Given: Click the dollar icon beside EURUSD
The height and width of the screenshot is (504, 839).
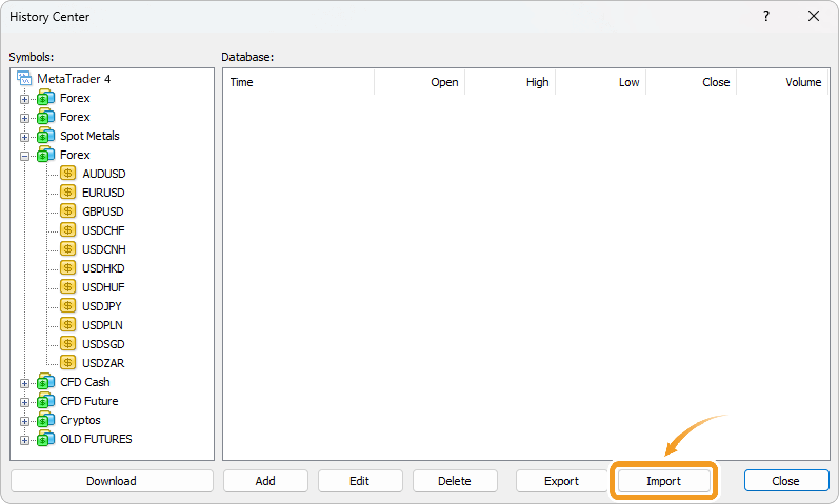Looking at the screenshot, I should click(x=68, y=192).
